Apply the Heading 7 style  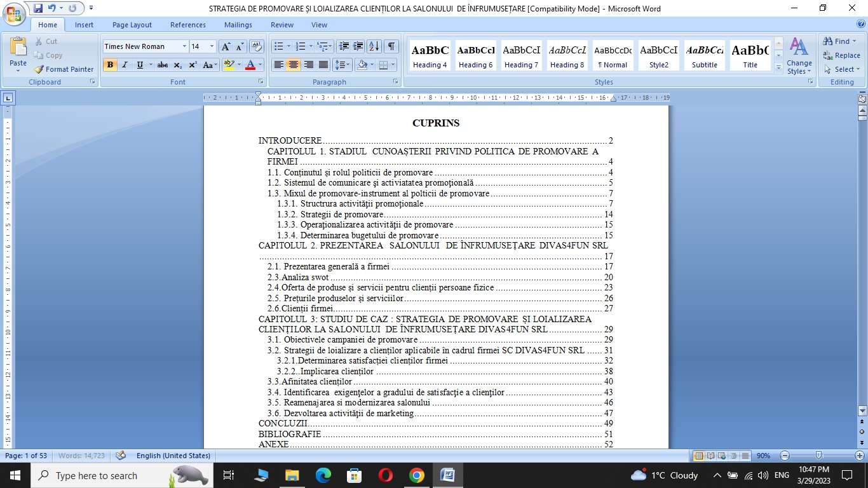point(520,55)
